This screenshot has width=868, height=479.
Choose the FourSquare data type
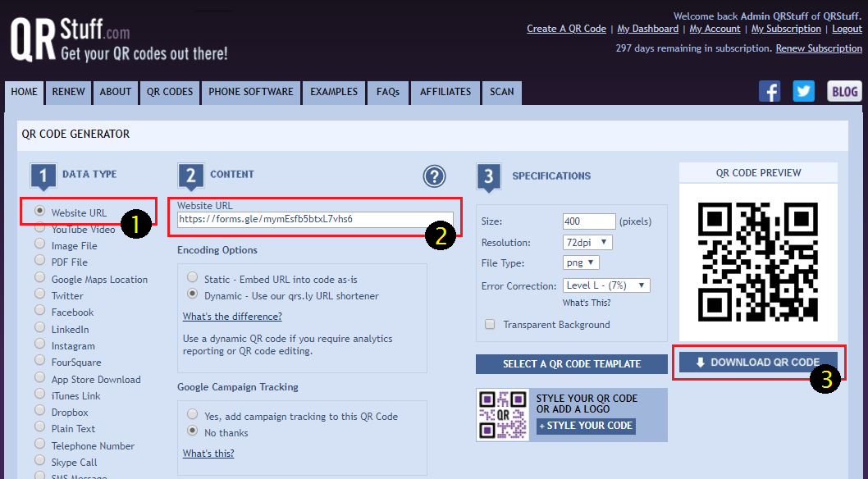pyautogui.click(x=39, y=360)
